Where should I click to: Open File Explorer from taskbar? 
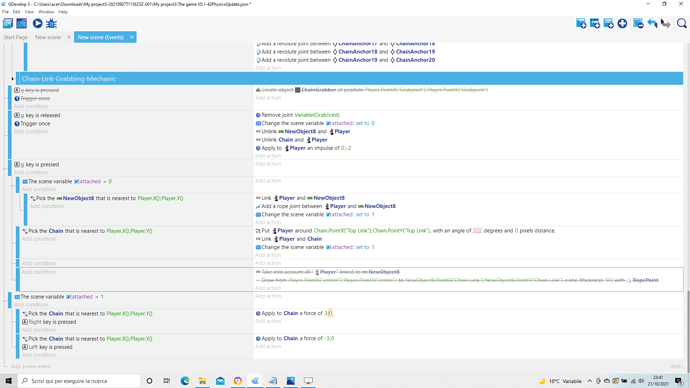click(x=202, y=381)
